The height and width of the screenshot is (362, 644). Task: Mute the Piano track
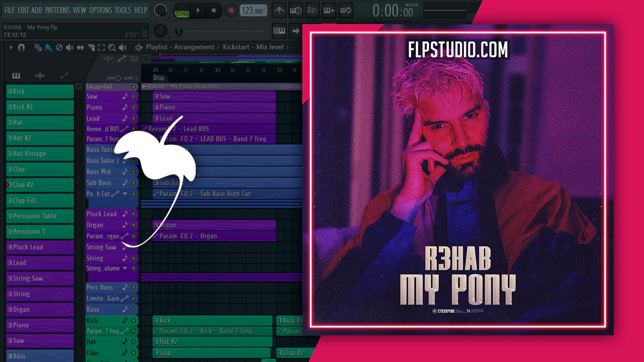134,108
